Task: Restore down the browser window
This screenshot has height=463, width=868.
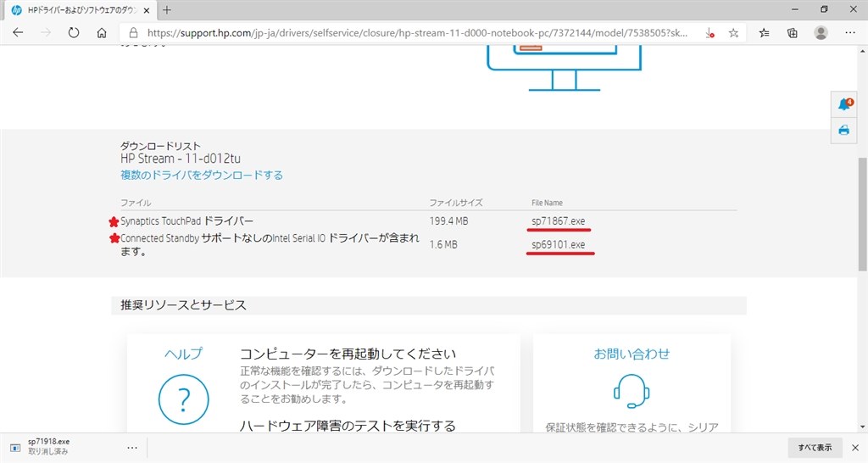Action: point(824,10)
